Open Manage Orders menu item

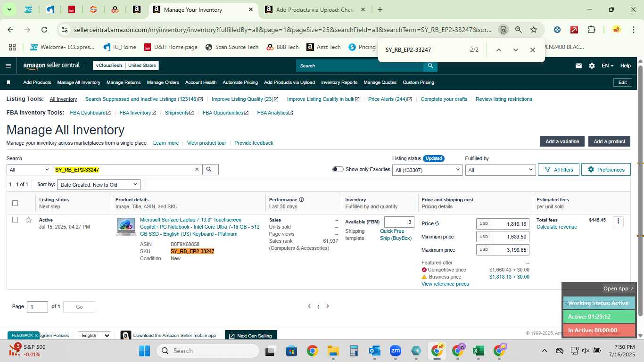click(x=163, y=82)
